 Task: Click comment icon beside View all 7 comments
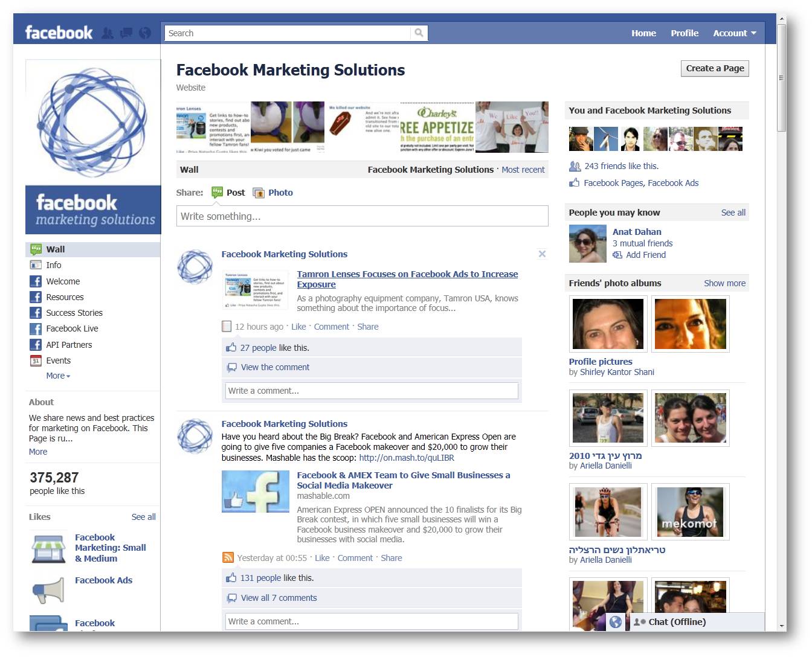coord(231,598)
